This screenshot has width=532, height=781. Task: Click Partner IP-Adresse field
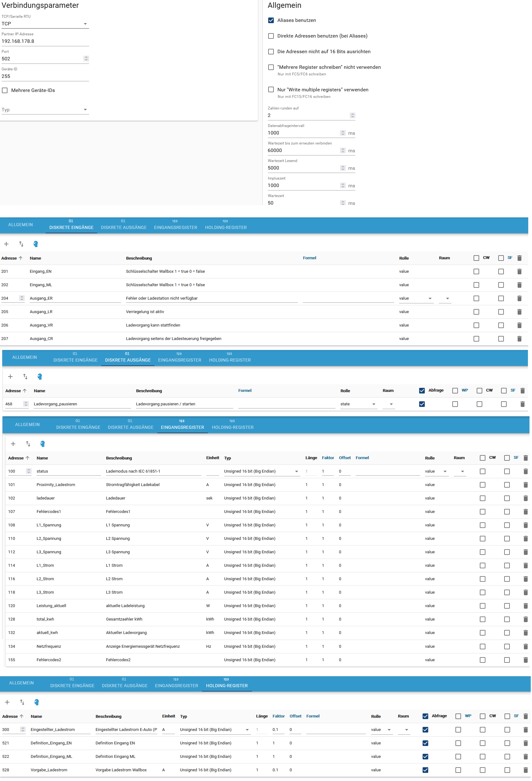click(x=45, y=41)
